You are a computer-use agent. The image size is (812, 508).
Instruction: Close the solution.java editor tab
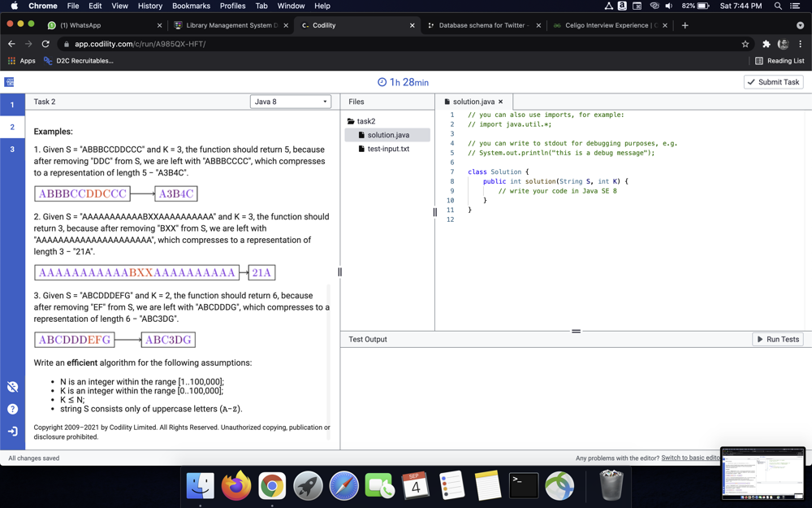click(501, 102)
